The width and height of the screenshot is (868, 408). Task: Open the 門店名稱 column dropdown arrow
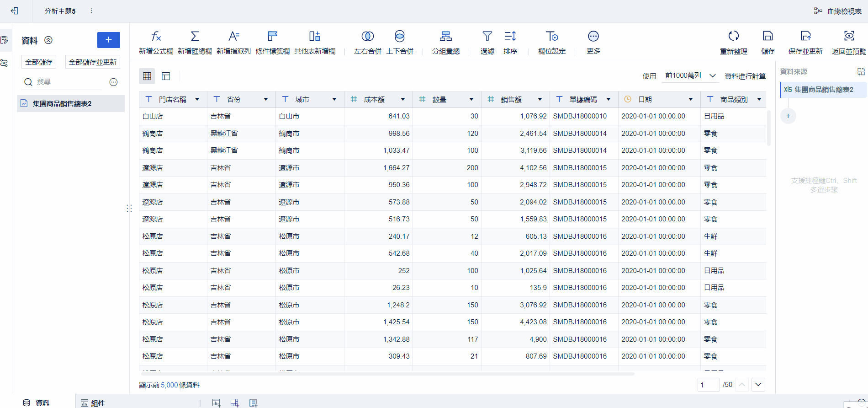point(197,99)
